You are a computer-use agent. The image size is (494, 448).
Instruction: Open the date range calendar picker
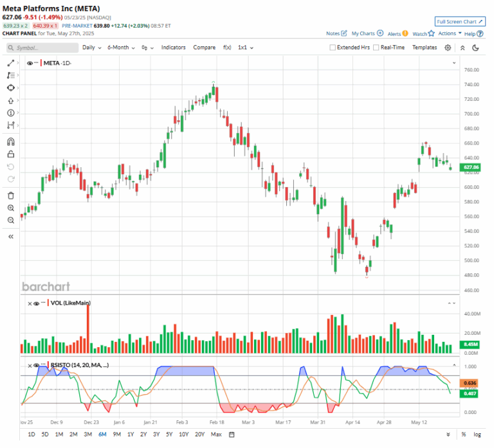(x=232, y=435)
